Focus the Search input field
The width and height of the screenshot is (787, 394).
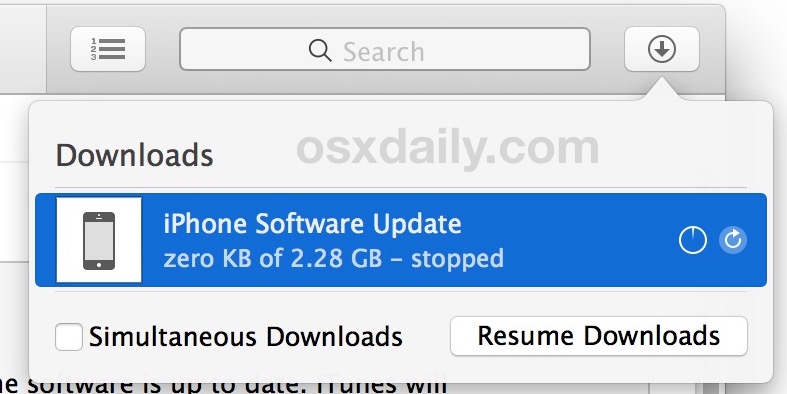385,49
